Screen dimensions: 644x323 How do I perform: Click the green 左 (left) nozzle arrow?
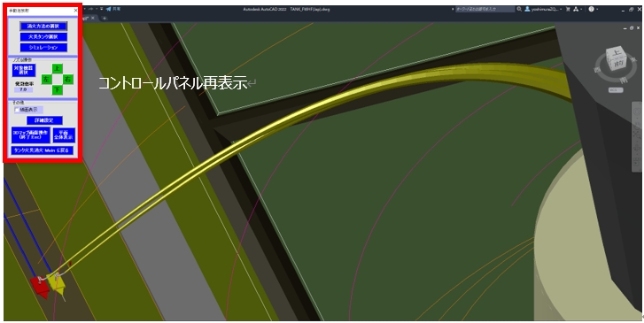coord(46,79)
